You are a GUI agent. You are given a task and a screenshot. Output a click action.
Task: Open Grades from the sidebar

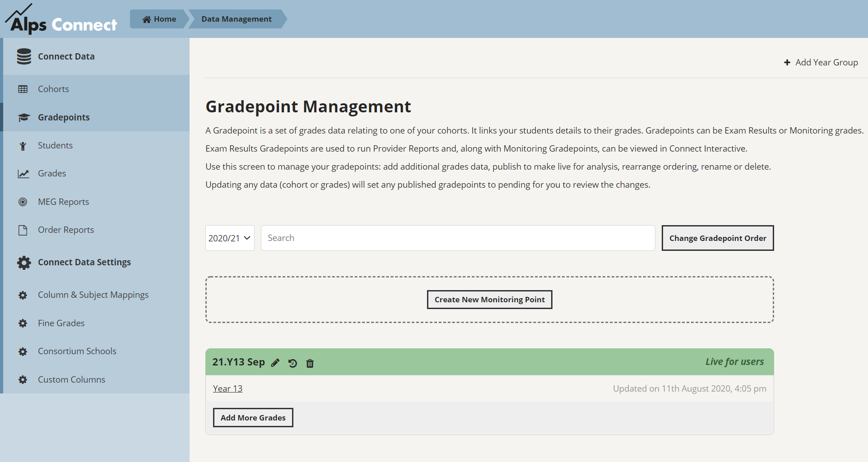96,173
